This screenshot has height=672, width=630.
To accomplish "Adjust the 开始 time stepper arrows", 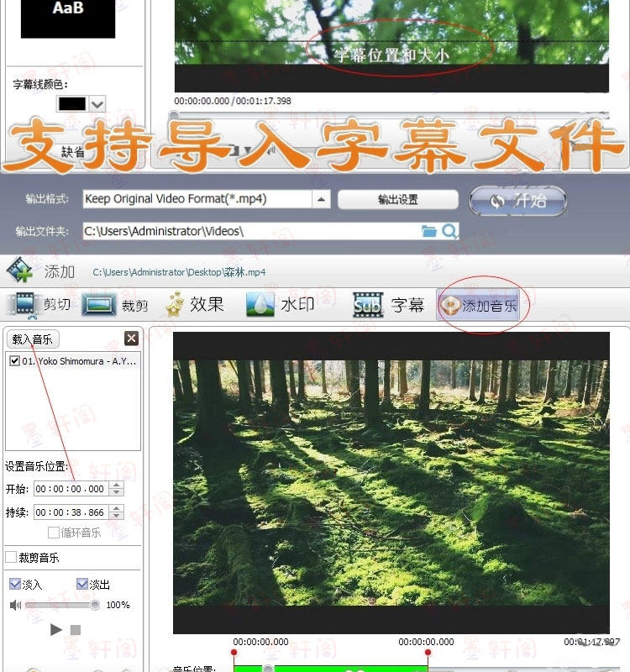I will [x=116, y=489].
